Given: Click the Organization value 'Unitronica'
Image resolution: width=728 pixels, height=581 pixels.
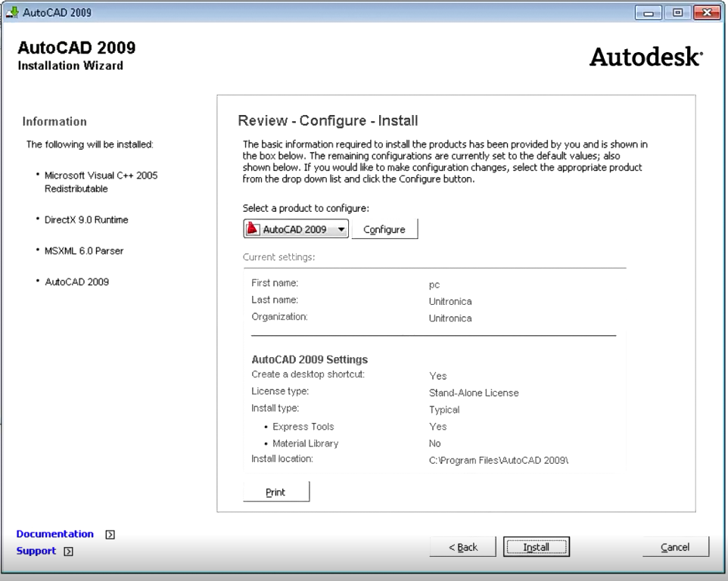Looking at the screenshot, I should point(450,318).
